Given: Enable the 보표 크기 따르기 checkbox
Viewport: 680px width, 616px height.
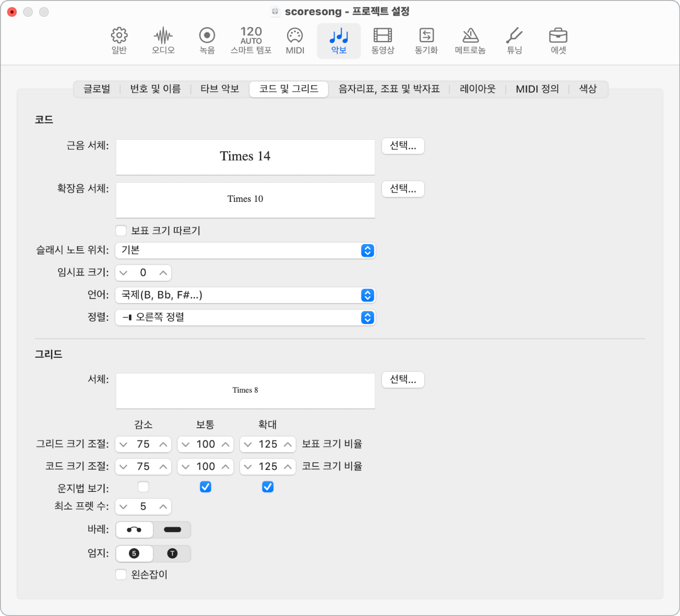Looking at the screenshot, I should pos(121,231).
